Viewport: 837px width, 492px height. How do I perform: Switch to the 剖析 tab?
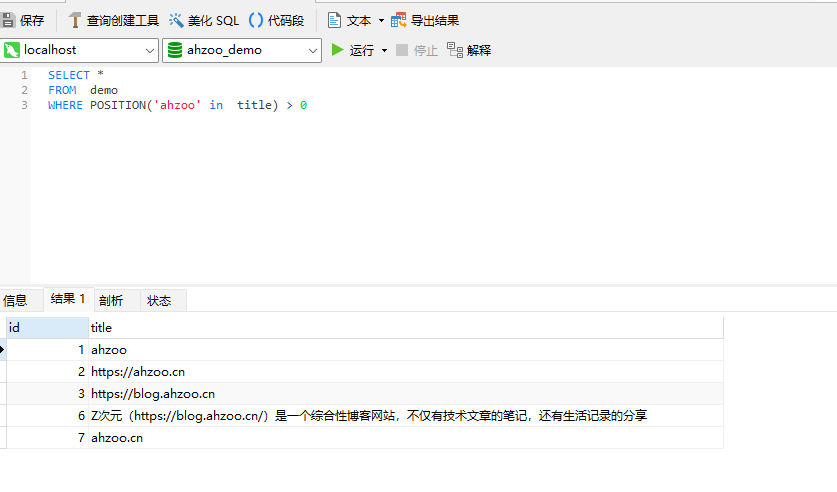click(x=111, y=300)
